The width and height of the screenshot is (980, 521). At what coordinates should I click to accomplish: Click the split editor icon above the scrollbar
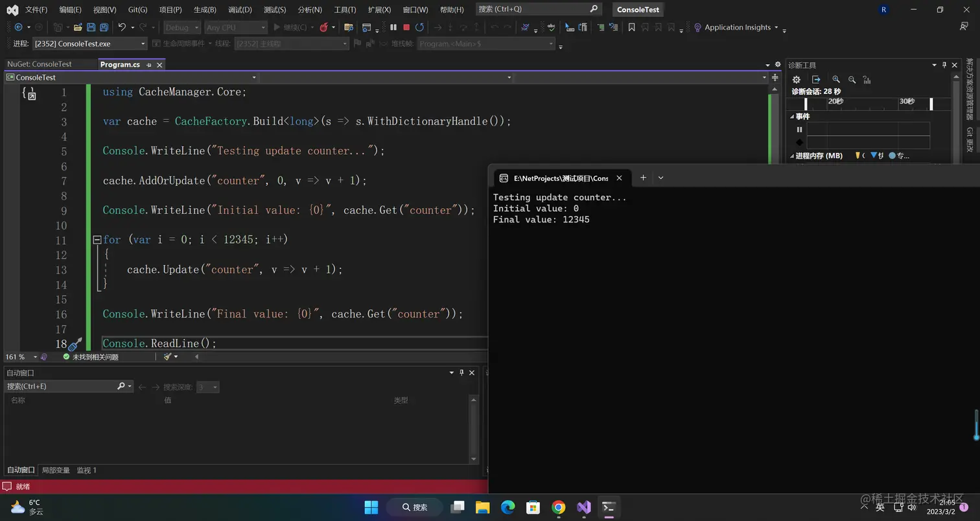775,77
